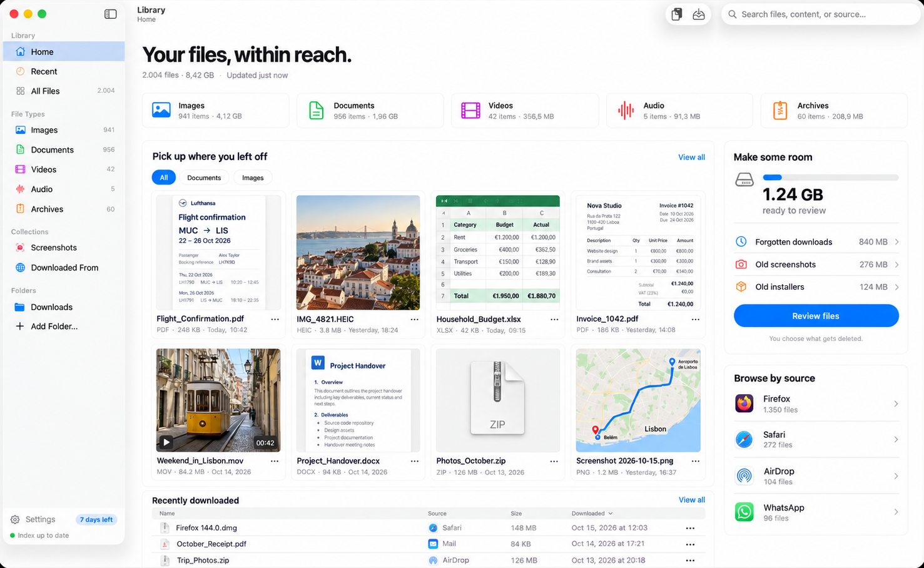Screen dimensions: 924x568
Task: Select the Documents filter pill
Action: [x=204, y=178]
